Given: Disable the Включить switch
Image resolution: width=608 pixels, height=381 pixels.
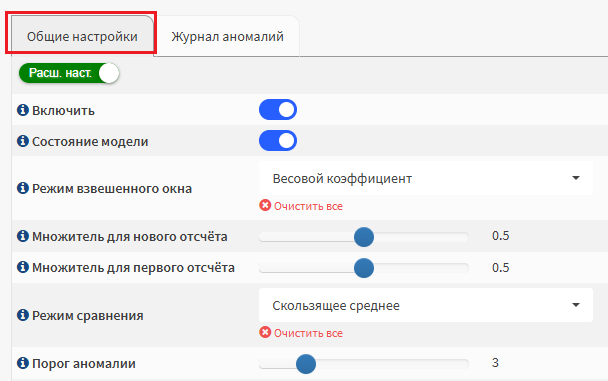Looking at the screenshot, I should [278, 110].
